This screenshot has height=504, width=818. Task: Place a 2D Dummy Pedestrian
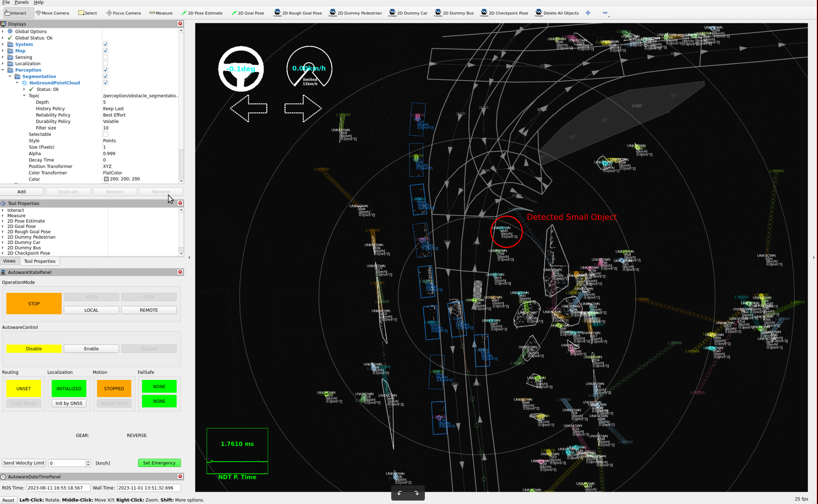(355, 13)
